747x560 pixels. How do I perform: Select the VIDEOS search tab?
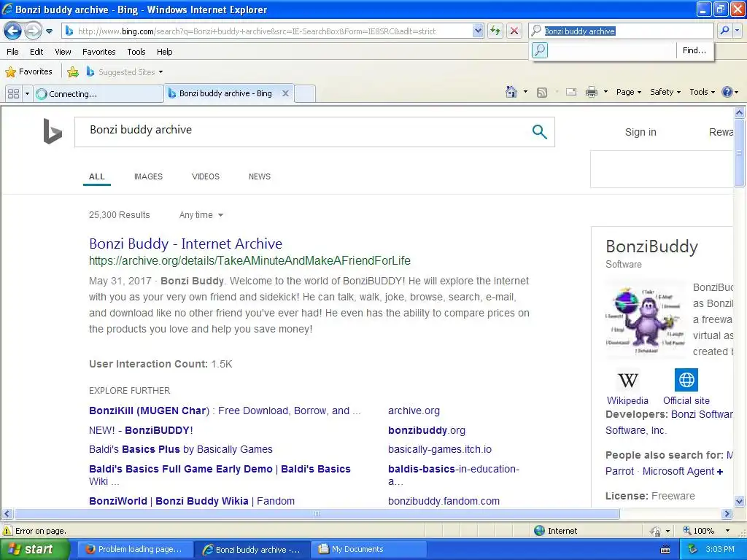(x=205, y=176)
